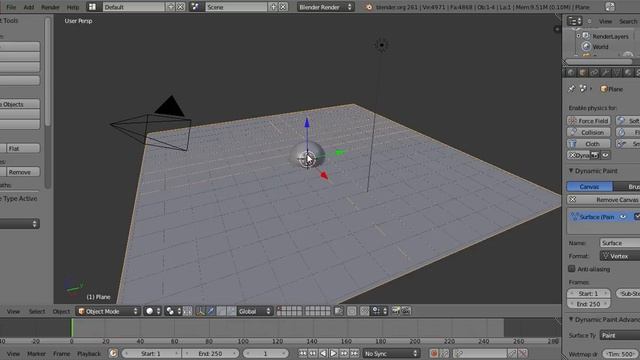
Task: Open the Global orientation dropdown
Action: click(x=255, y=311)
